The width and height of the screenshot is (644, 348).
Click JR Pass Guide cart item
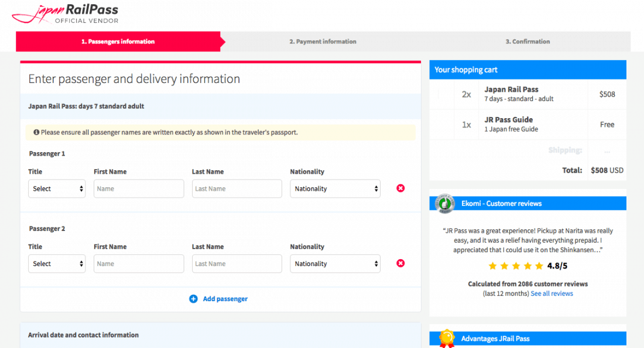[x=511, y=125]
